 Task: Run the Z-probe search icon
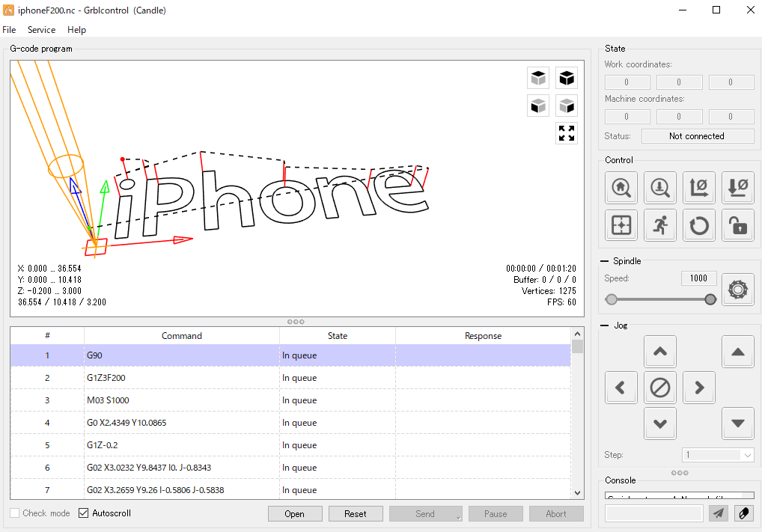[x=660, y=188]
